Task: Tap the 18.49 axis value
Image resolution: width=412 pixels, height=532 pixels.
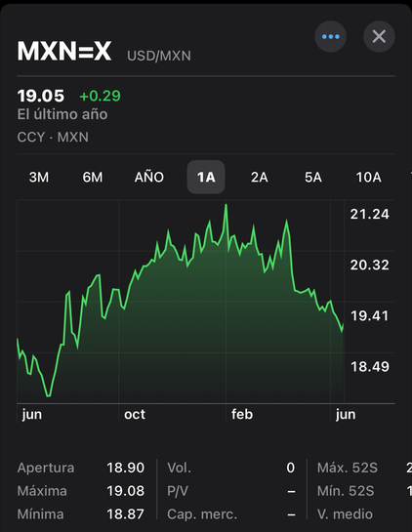Action: coord(370,367)
